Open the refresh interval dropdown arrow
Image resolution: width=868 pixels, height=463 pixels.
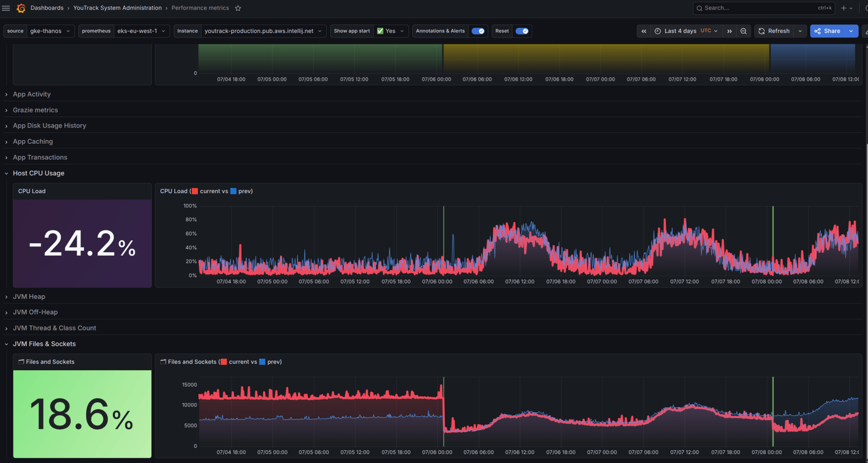tap(800, 31)
